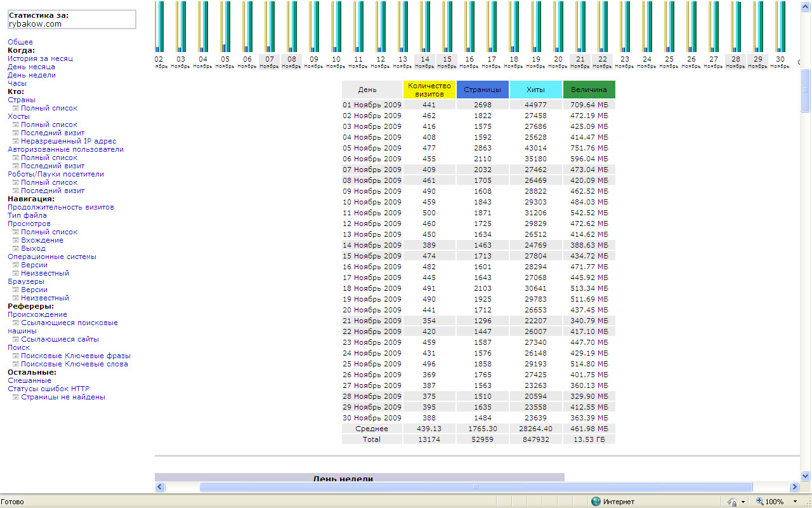The image size is (812, 508).
Task: Click the icon beside Выход link
Action: point(16,249)
